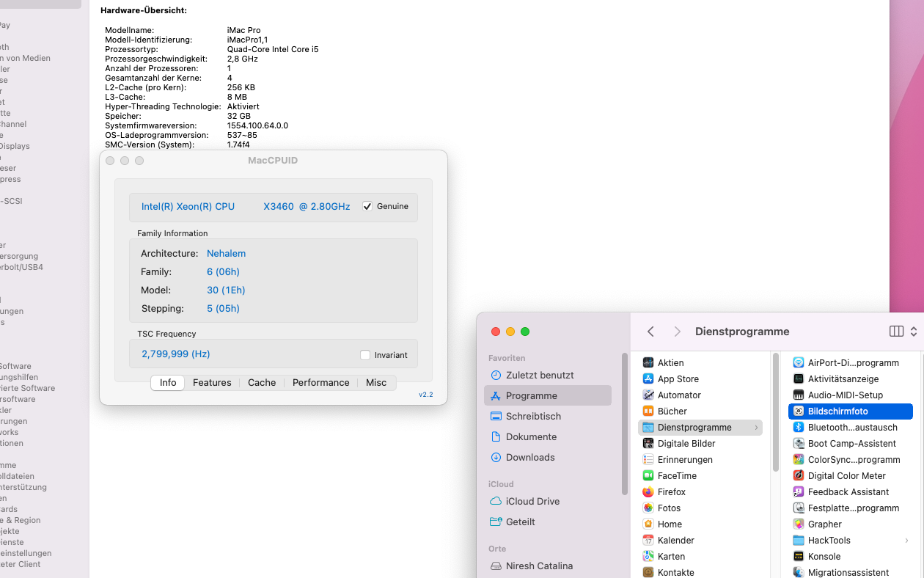The height and width of the screenshot is (578, 924).
Task: Select Bücher app icon
Action: coord(648,411)
